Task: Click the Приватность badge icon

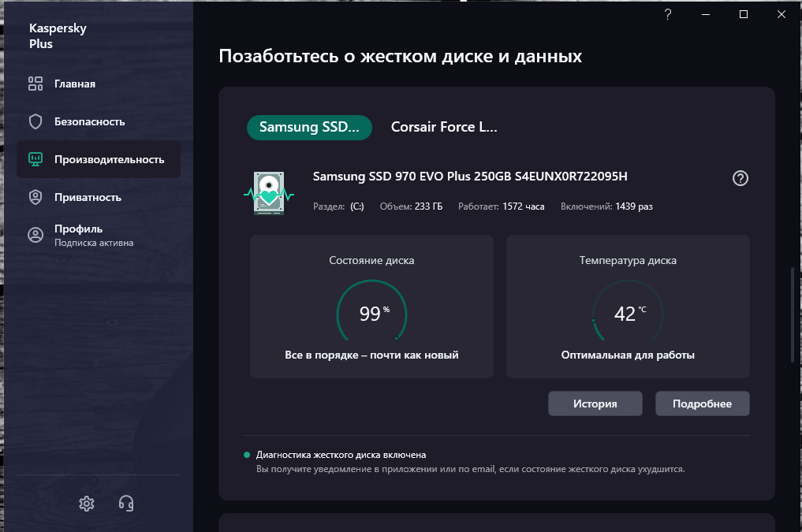Action: coord(35,197)
